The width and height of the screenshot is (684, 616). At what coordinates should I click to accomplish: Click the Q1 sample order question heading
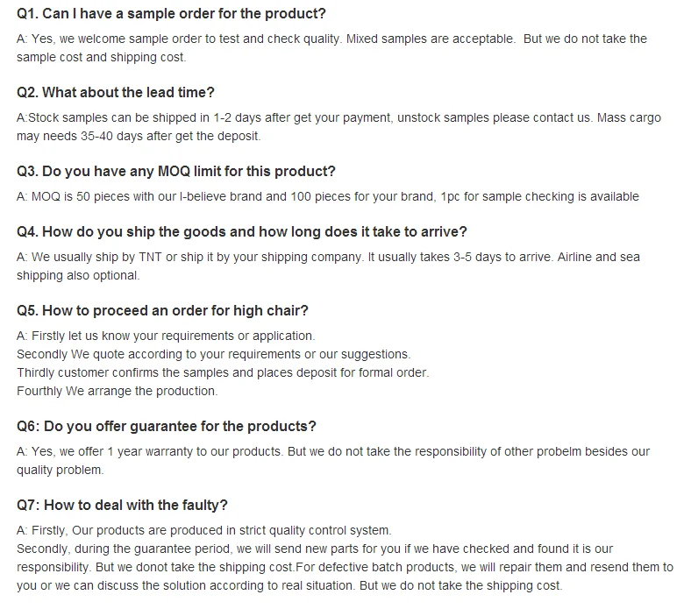(171, 13)
